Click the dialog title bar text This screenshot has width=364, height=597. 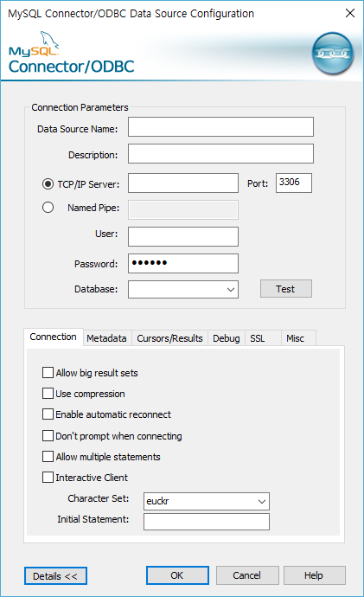131,14
